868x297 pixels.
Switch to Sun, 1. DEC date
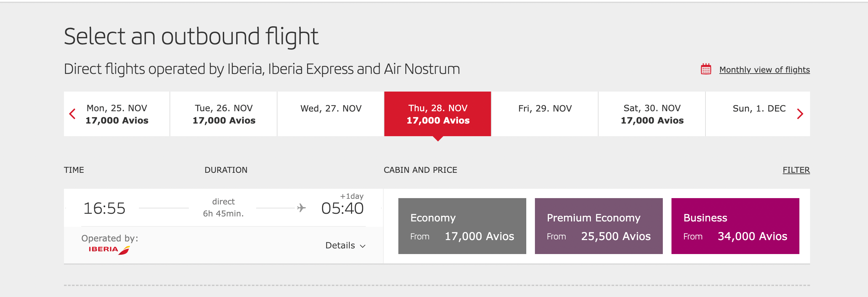pyautogui.click(x=759, y=109)
